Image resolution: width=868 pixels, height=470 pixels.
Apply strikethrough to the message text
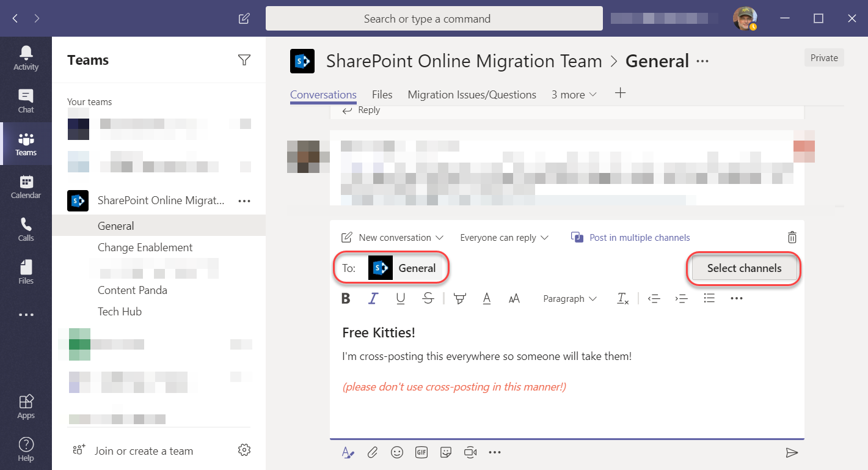428,298
